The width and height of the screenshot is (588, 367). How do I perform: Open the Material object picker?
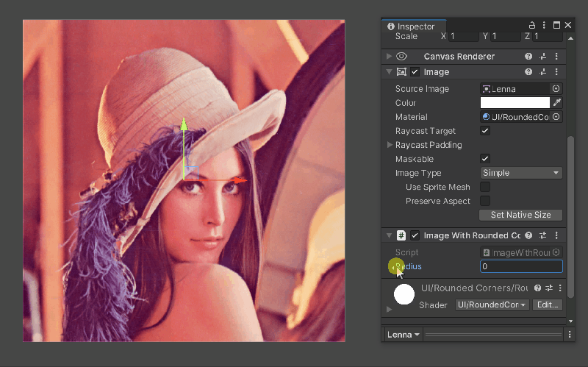click(x=556, y=117)
